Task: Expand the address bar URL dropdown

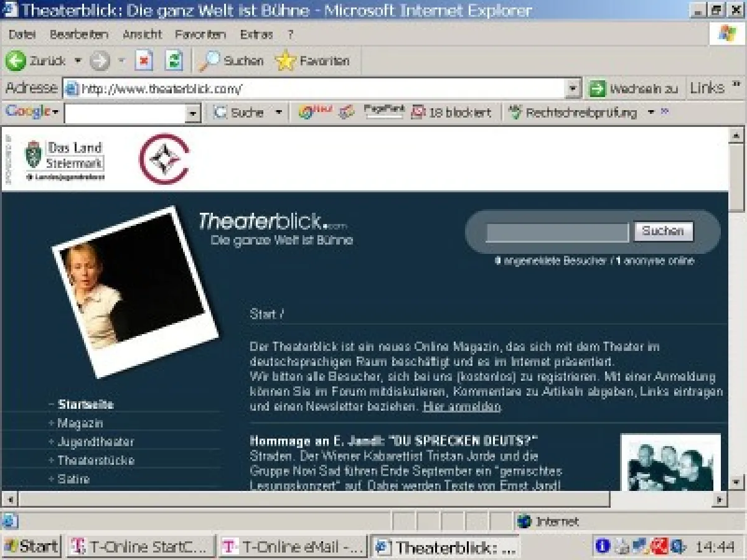Action: coord(573,89)
